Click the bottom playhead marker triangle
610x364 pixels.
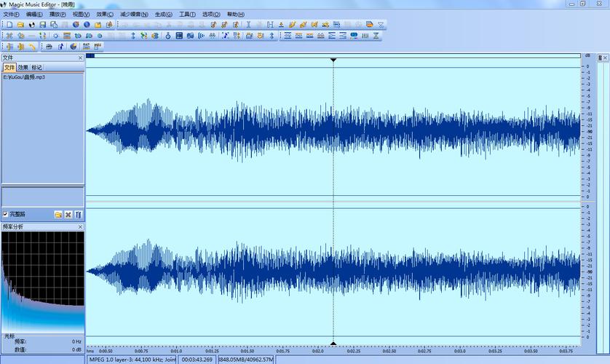pyautogui.click(x=333, y=343)
